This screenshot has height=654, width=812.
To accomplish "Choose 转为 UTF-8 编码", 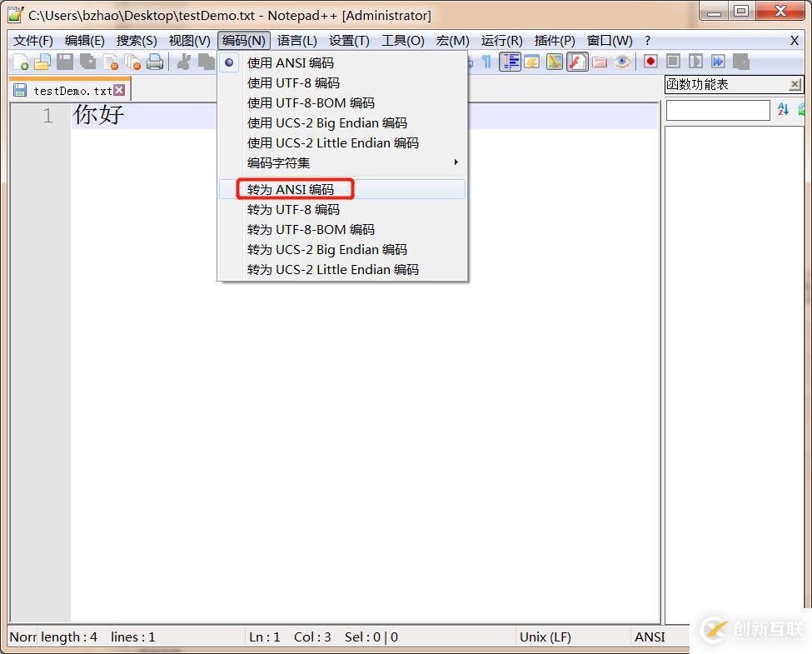I will click(342, 209).
